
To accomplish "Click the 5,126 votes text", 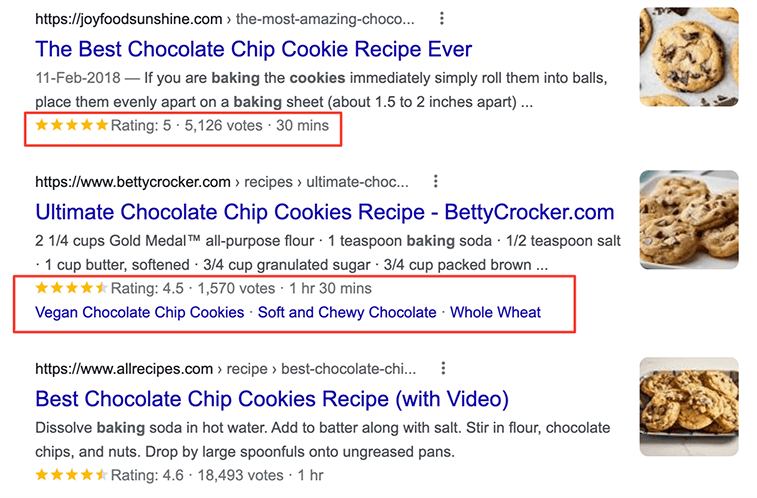I will pyautogui.click(x=223, y=126).
